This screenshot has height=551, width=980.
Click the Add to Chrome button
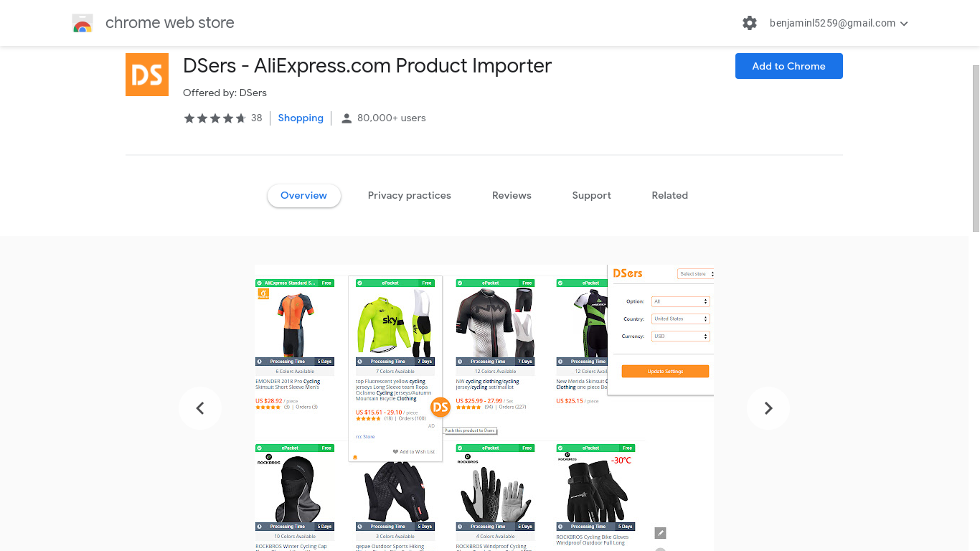click(789, 66)
